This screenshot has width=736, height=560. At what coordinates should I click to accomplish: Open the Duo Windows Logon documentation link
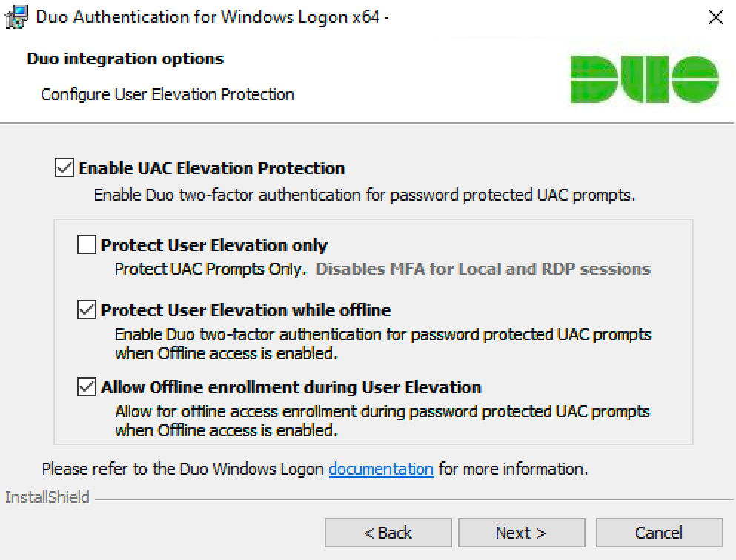(x=381, y=469)
